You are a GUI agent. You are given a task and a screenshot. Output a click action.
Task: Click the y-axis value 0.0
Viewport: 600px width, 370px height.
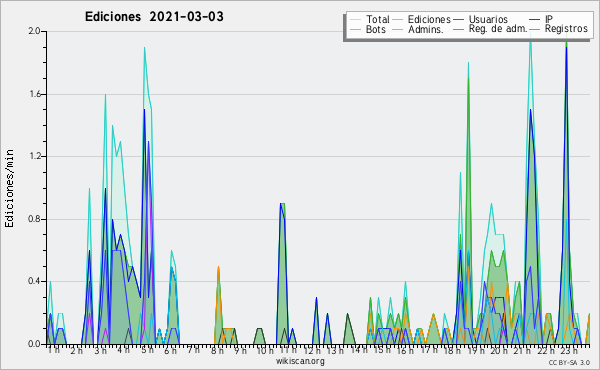[34, 344]
